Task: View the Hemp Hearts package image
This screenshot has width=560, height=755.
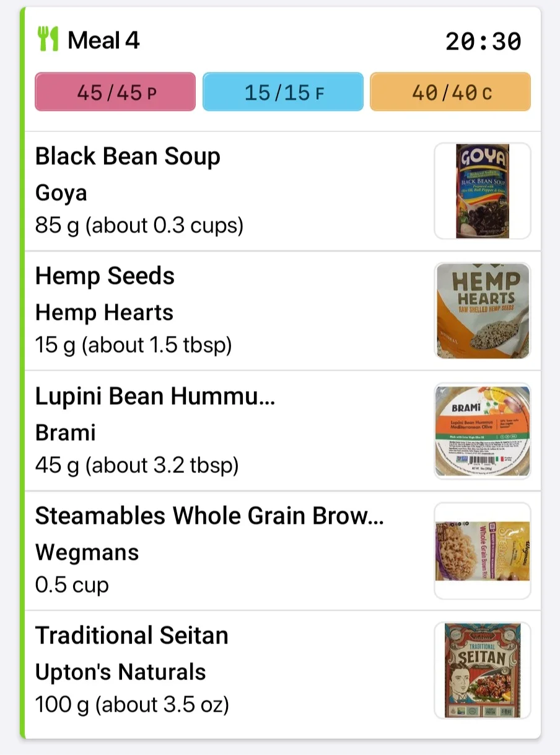Action: pos(483,311)
